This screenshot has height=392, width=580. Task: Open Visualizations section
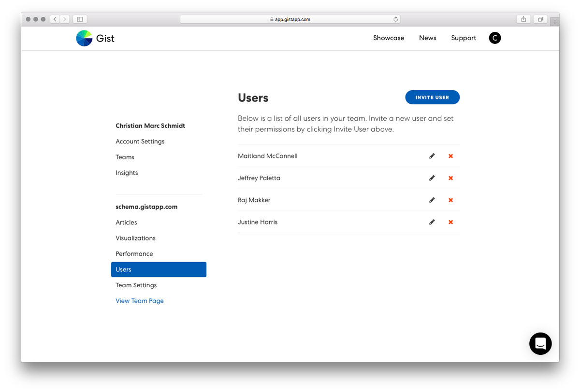135,238
